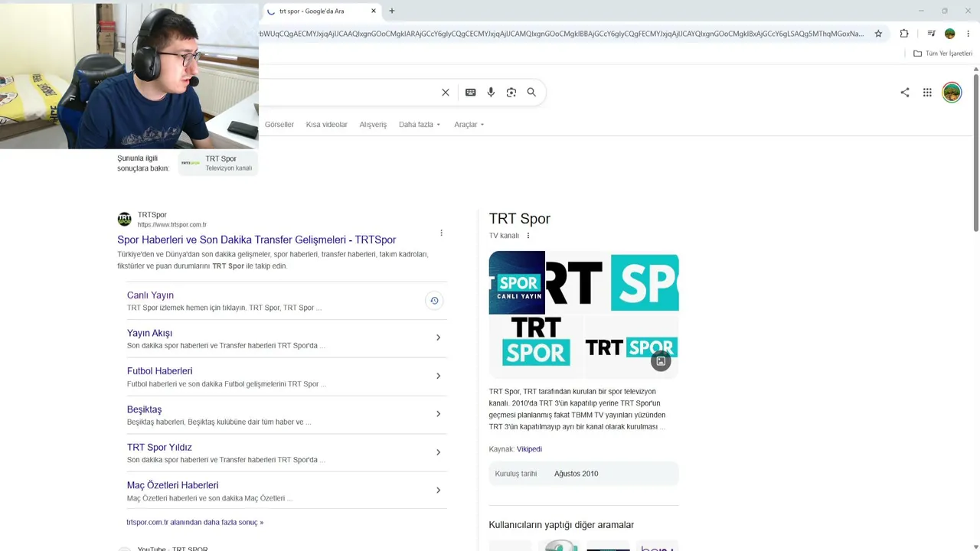Show more results from trtspor.com.tr
This screenshot has height=551, width=980.
coord(194,523)
